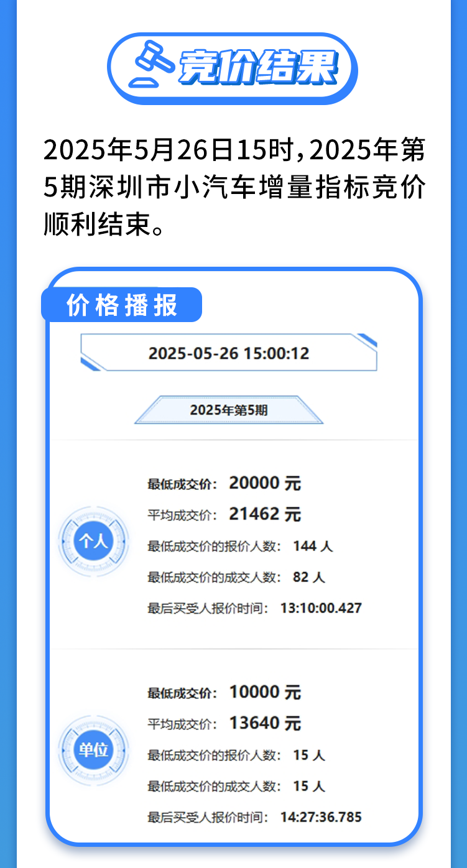Click the 个人 circular badge icon
This screenshot has width=467, height=868.
[x=93, y=541]
